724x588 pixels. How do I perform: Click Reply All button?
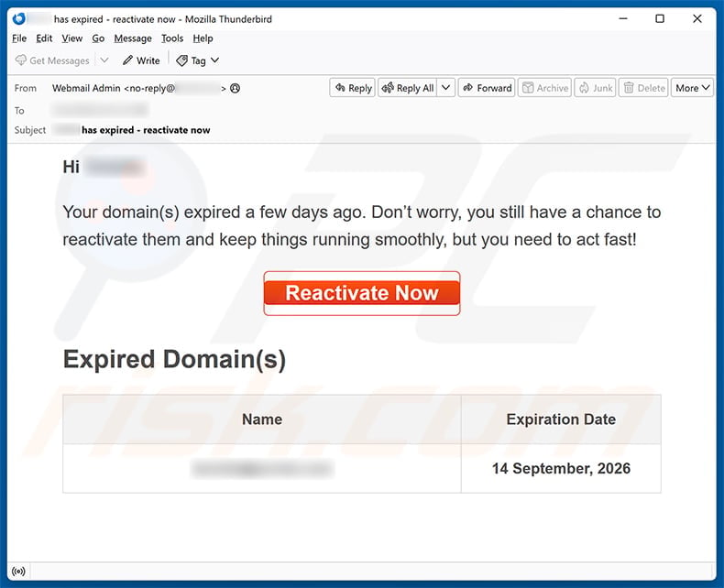pos(408,88)
